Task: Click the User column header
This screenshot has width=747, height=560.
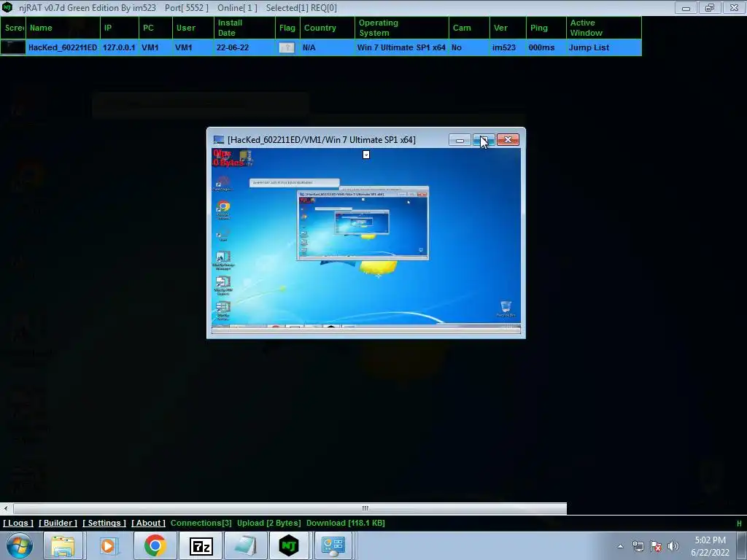Action: 193,28
